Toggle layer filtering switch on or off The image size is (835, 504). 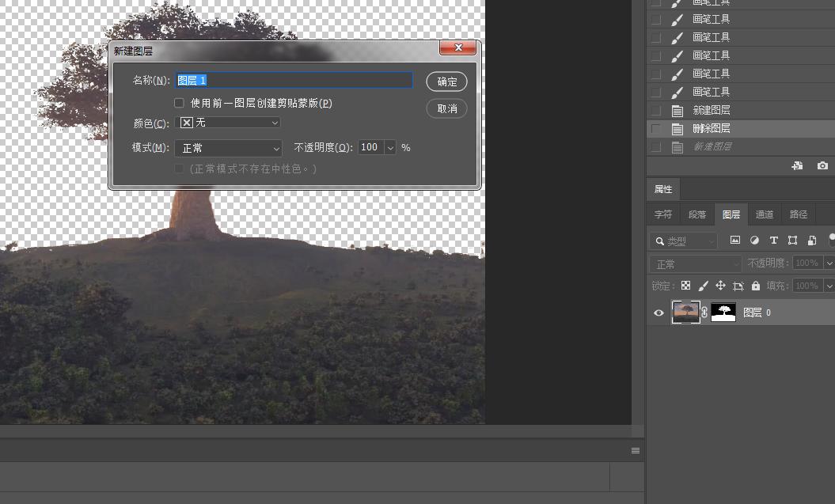click(832, 239)
